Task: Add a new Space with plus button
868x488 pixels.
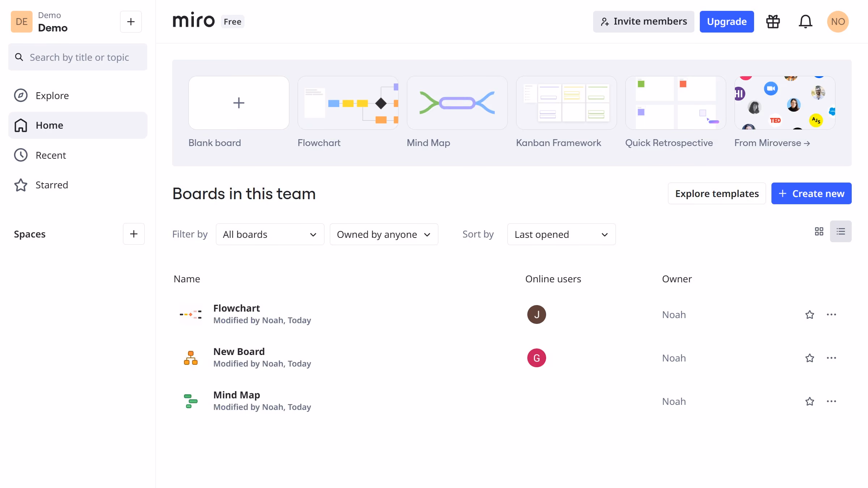Action: 134,234
